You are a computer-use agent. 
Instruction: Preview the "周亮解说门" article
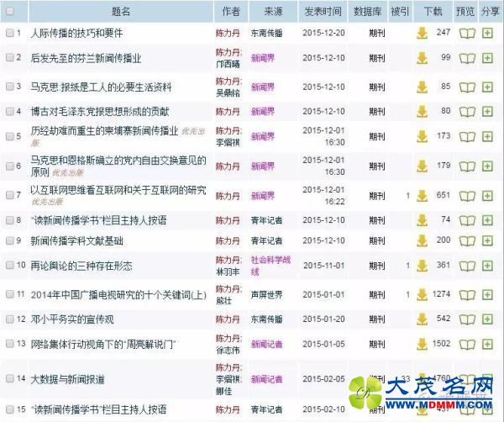coord(467,345)
